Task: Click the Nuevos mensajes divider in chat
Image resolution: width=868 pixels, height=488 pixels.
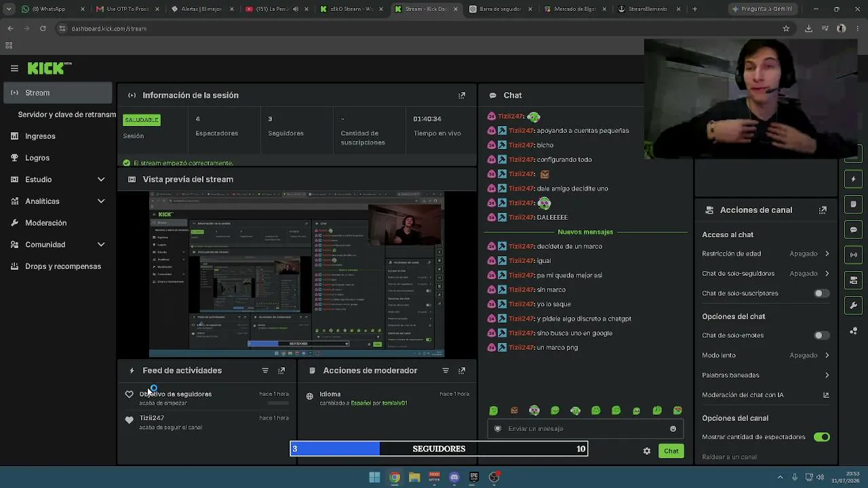Action: pyautogui.click(x=585, y=232)
